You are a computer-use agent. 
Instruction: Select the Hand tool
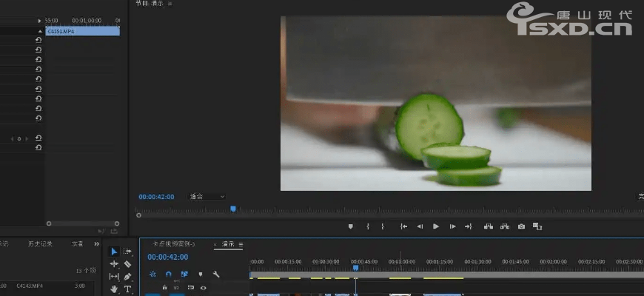(x=114, y=289)
